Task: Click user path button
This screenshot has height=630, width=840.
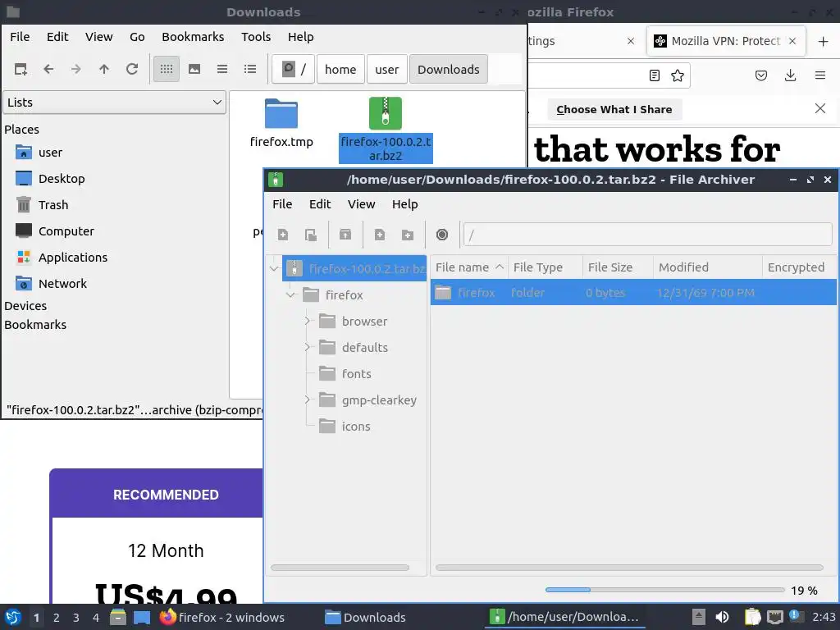Action: [387, 69]
